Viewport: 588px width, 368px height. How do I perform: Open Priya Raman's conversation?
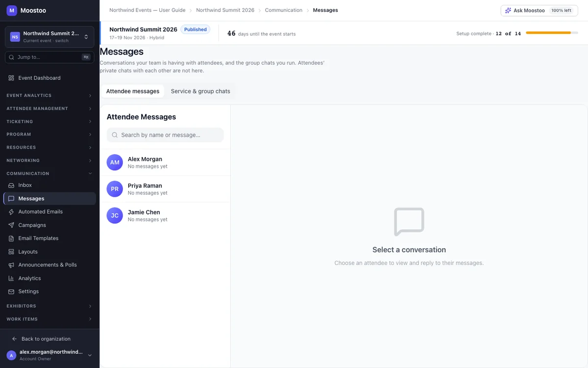coord(165,189)
